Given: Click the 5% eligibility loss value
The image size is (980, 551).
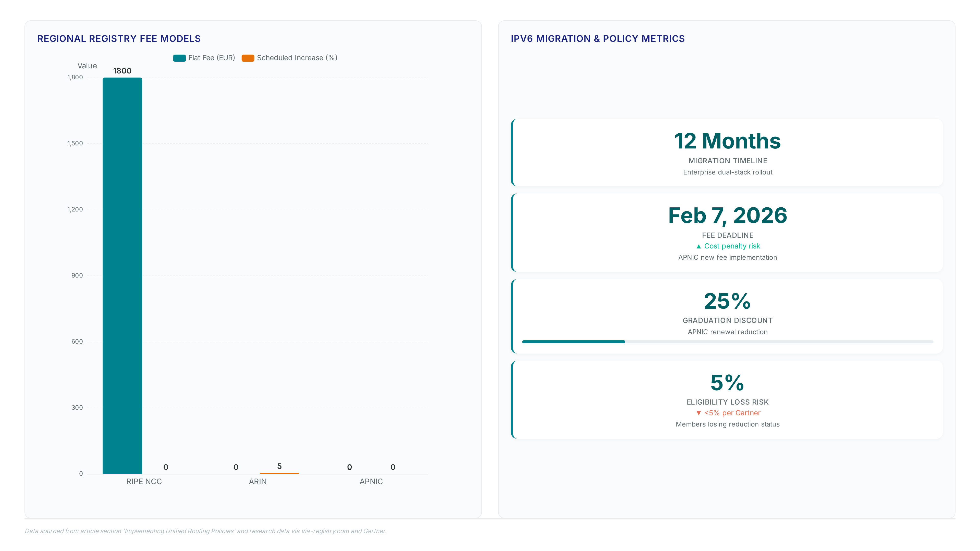Looking at the screenshot, I should (727, 383).
